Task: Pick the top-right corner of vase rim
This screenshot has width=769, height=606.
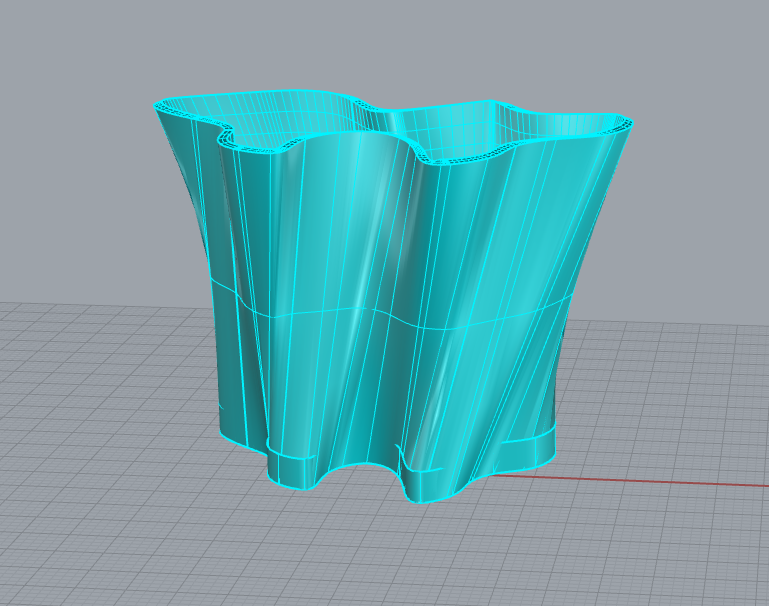Action: 630,123
